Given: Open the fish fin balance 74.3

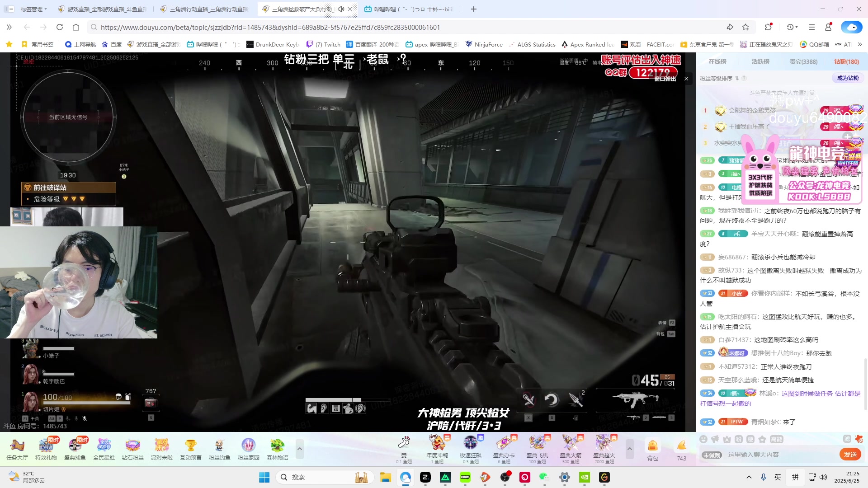Looking at the screenshot, I should (x=682, y=450).
